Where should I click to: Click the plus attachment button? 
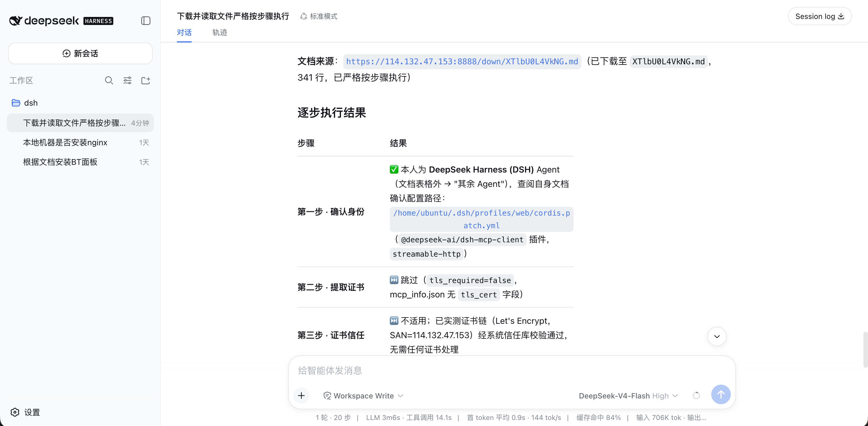point(301,395)
